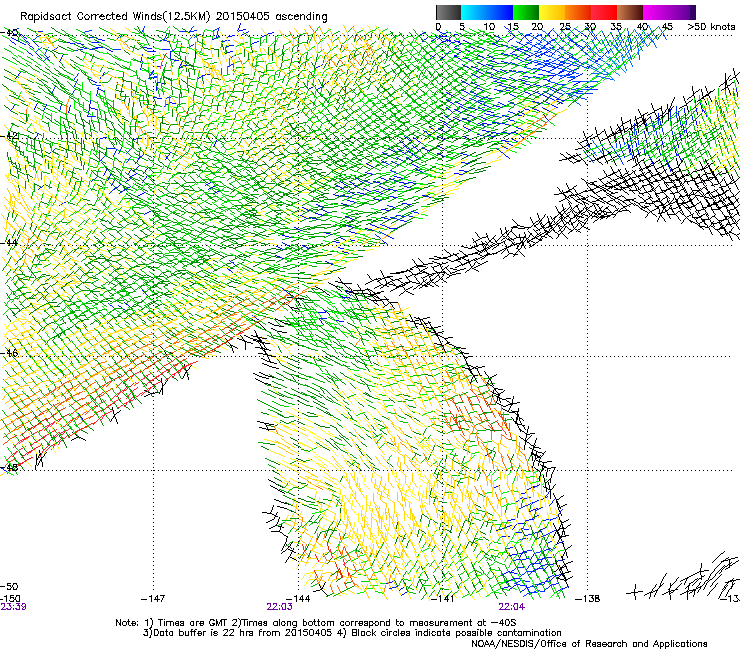Click the '45' label under the color scale
Screen dimensions: 740x650
[667, 26]
